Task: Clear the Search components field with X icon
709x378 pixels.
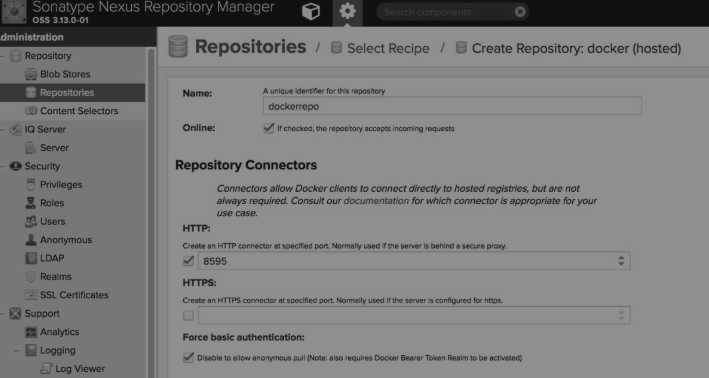Action: (x=520, y=12)
